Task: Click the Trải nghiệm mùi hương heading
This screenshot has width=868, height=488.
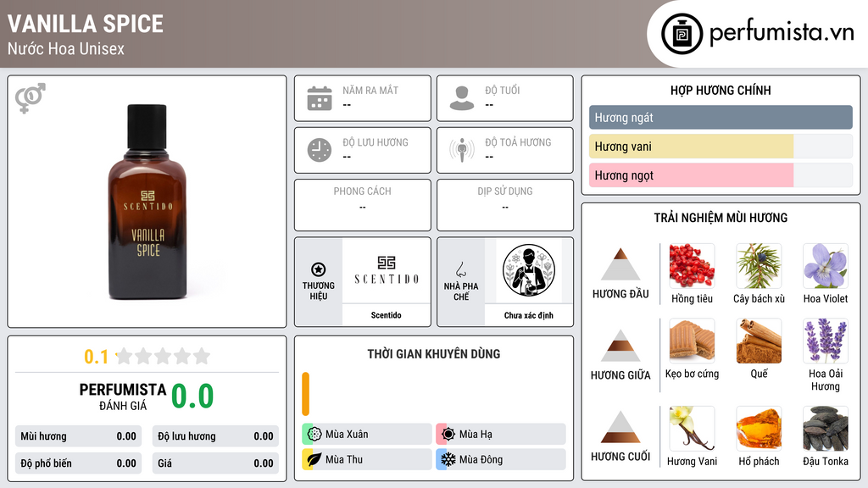Action: click(x=721, y=218)
